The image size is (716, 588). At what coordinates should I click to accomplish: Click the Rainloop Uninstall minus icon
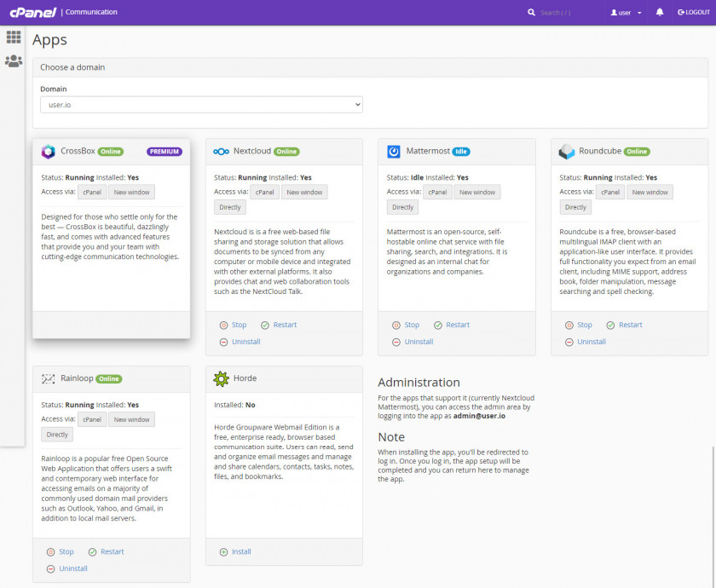(50, 569)
